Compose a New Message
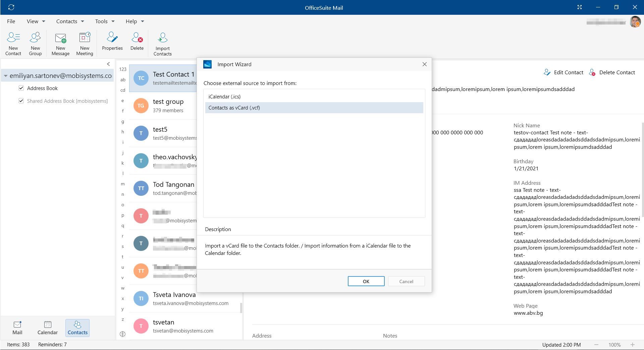Screen dimensions: 644x350 (x=60, y=44)
